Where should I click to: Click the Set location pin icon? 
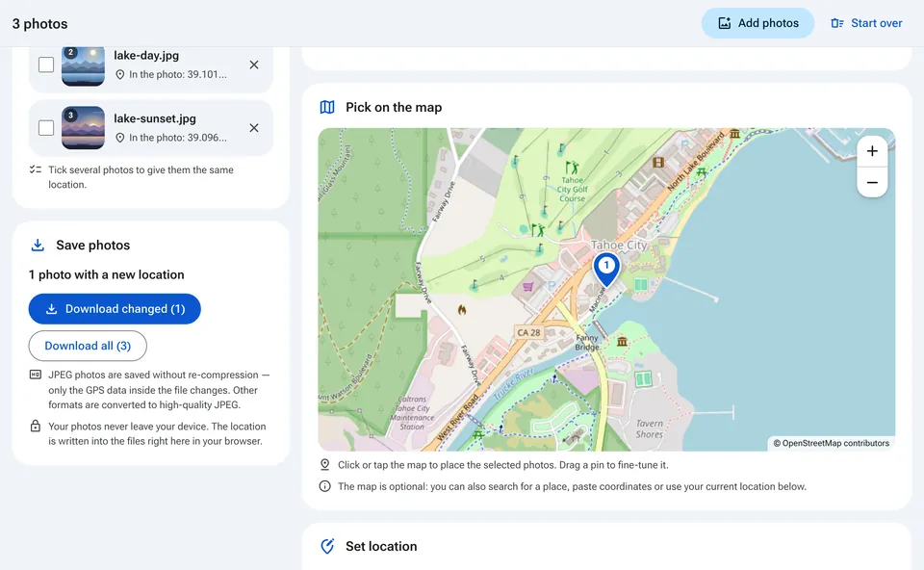(x=327, y=547)
